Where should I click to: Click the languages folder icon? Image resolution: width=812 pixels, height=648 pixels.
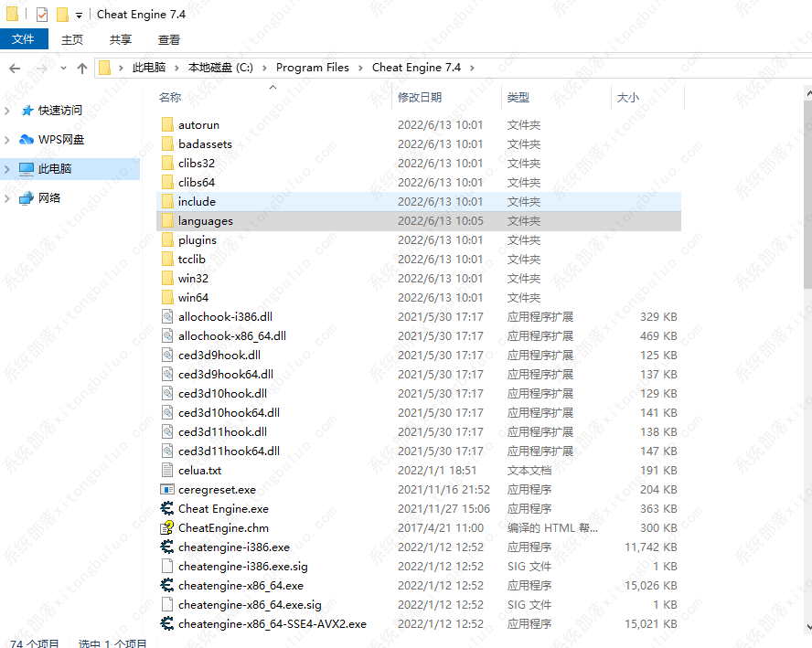167,221
